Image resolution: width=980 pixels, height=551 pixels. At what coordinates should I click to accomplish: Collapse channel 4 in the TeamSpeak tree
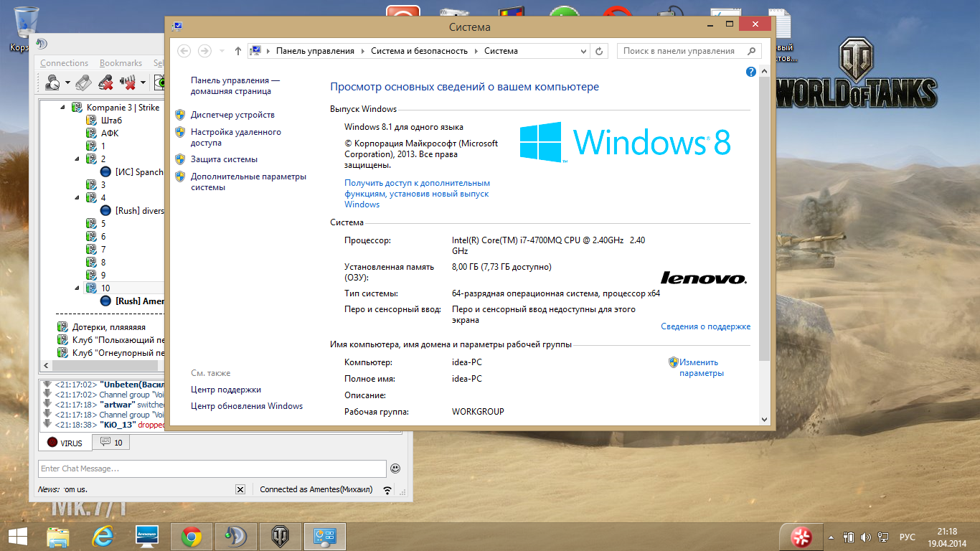coord(77,197)
